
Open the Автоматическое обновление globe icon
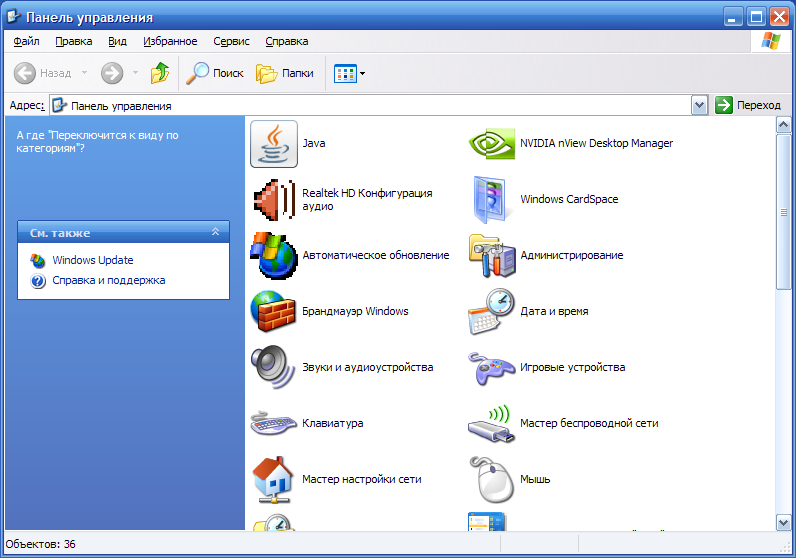[x=274, y=255]
